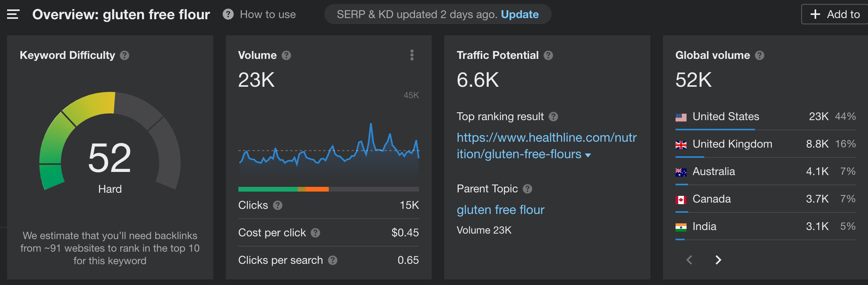Click Update link for SERP data
The width and height of the screenshot is (868, 285).
coord(520,15)
